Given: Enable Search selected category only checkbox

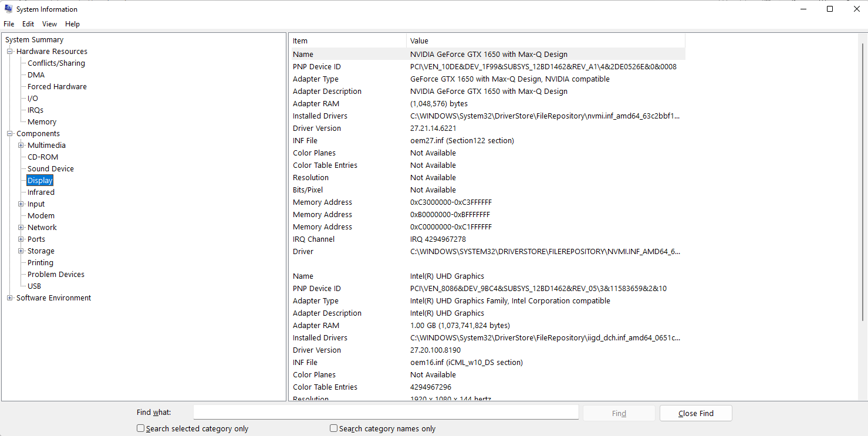Looking at the screenshot, I should pos(141,428).
